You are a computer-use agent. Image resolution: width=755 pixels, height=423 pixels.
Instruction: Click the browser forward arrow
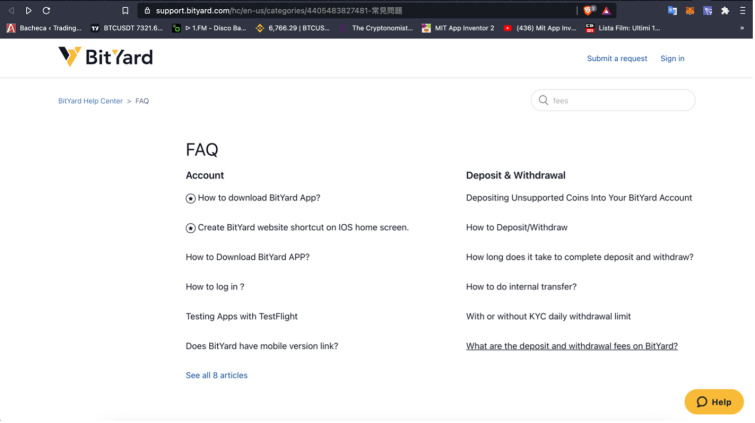(x=28, y=10)
